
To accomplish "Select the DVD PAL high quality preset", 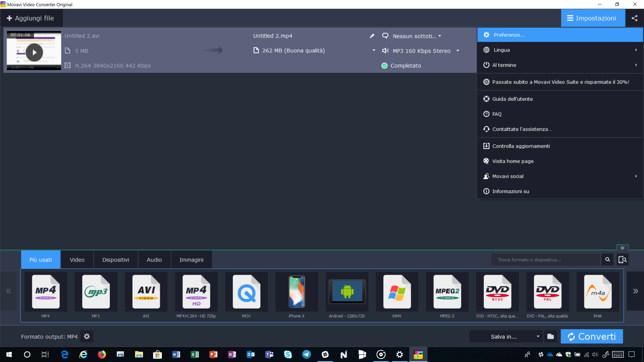I will pyautogui.click(x=548, y=292).
